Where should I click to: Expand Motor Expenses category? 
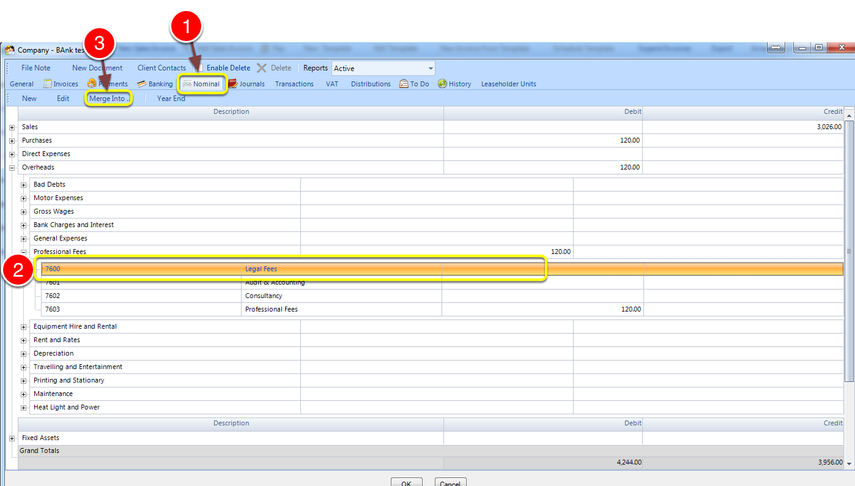(x=23, y=199)
